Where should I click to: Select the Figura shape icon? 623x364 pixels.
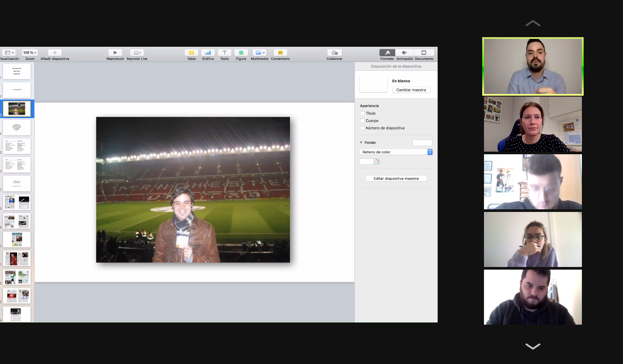241,52
